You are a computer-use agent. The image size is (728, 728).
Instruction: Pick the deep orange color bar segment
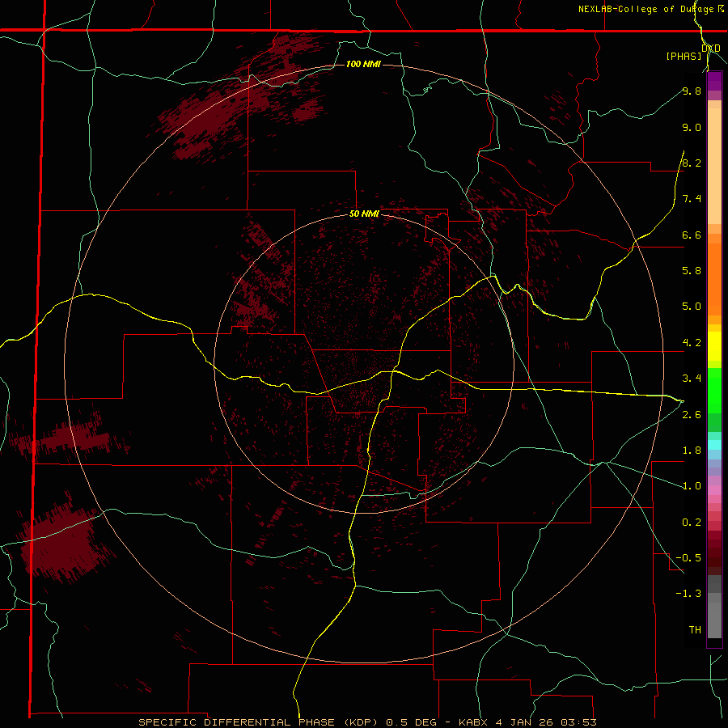pyautogui.click(x=714, y=280)
